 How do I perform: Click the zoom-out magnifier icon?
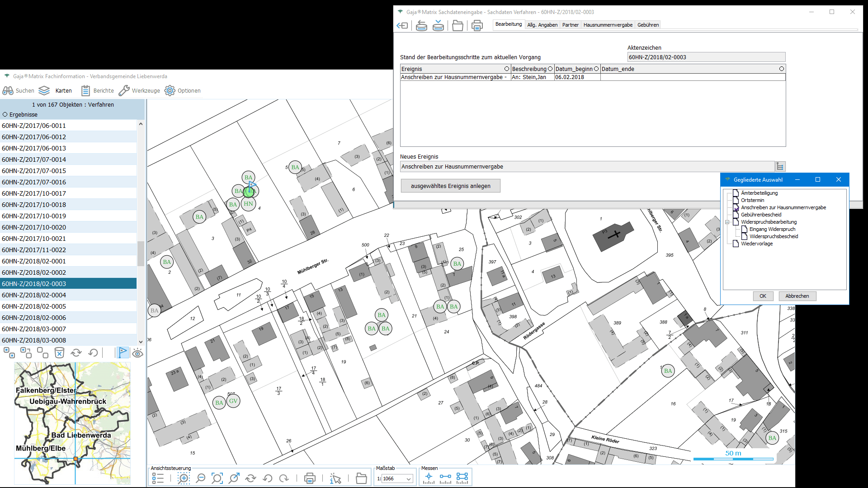point(201,478)
